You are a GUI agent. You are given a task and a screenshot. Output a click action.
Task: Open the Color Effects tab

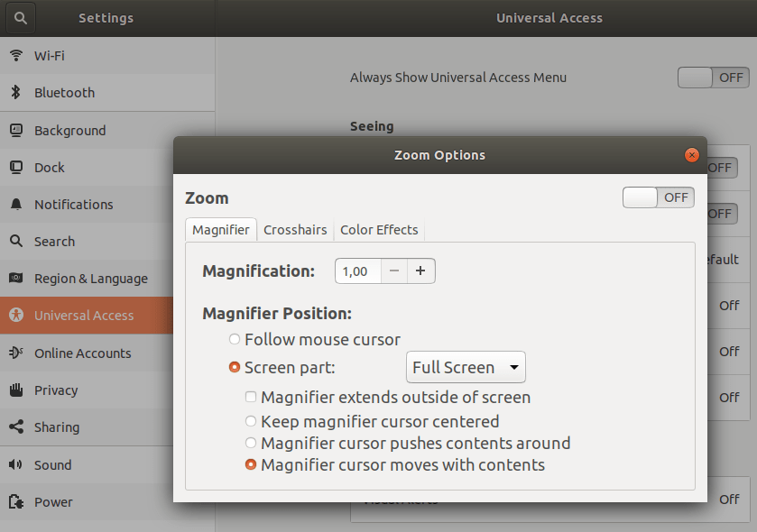point(379,230)
